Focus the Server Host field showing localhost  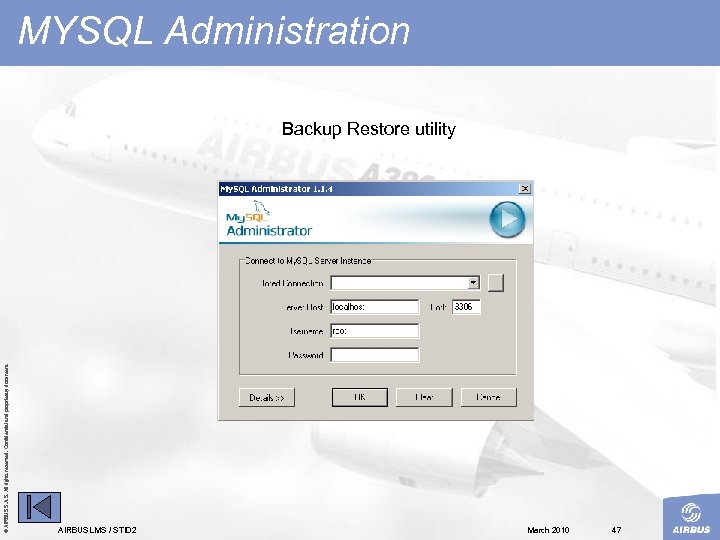[x=375, y=307]
